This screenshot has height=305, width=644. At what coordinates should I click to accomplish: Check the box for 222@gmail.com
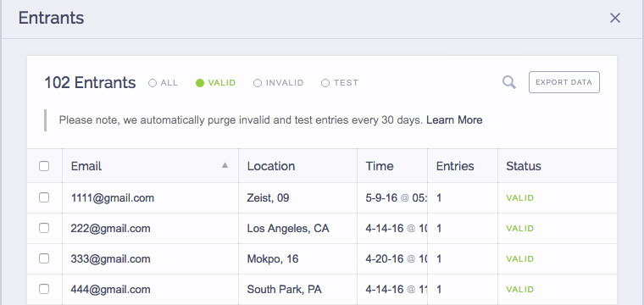(44, 228)
